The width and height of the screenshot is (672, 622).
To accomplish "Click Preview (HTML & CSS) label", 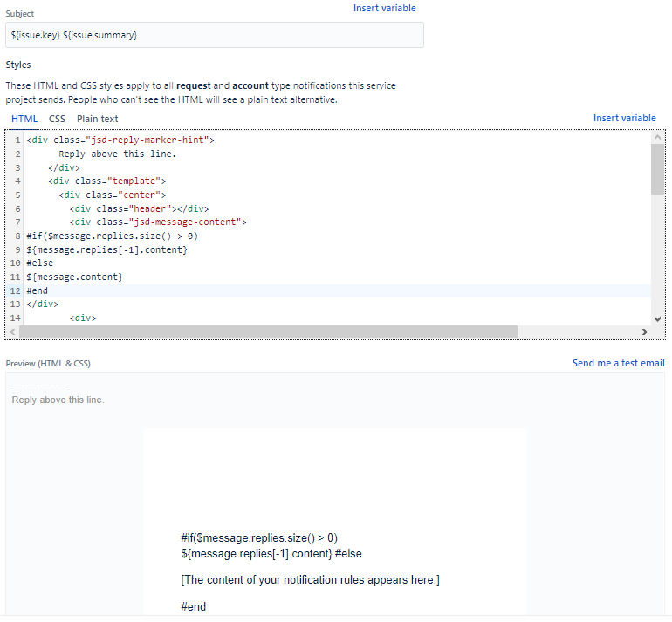I will pyautogui.click(x=48, y=364).
